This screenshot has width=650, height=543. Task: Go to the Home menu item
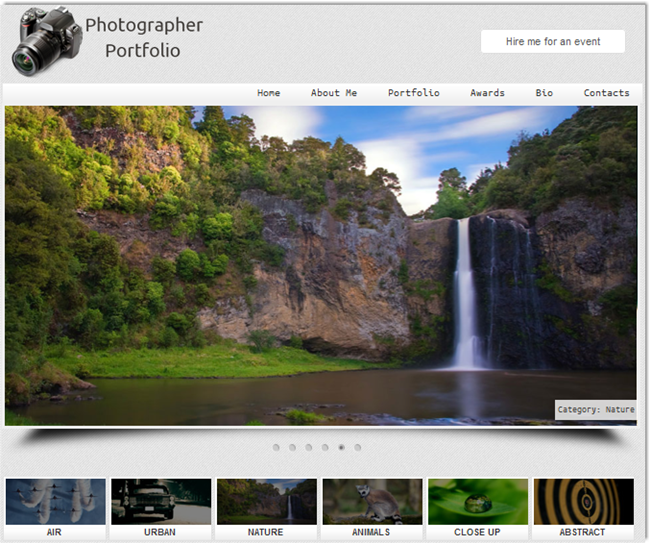point(269,93)
